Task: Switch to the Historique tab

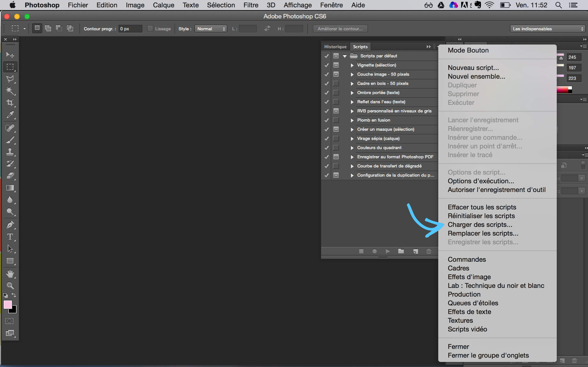Action: click(335, 47)
